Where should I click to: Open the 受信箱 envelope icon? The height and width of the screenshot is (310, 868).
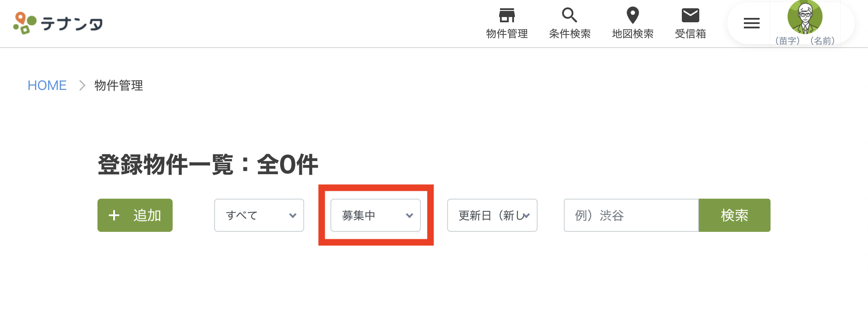tap(690, 15)
